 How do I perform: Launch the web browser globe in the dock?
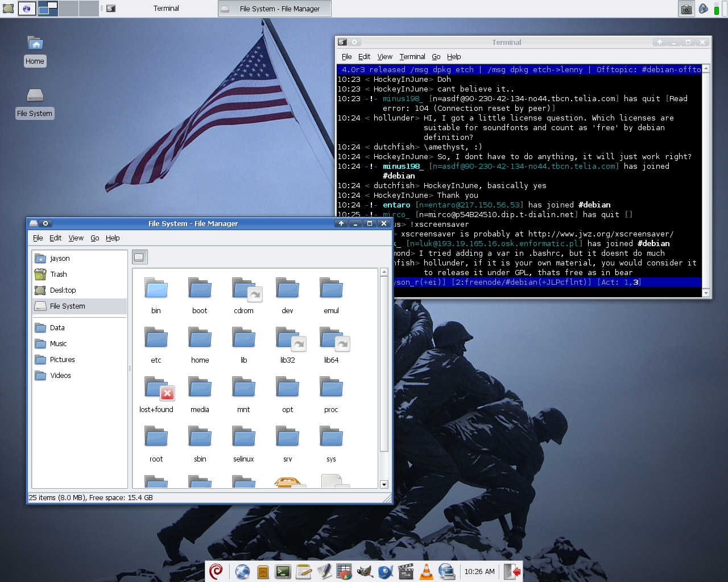pyautogui.click(x=243, y=571)
